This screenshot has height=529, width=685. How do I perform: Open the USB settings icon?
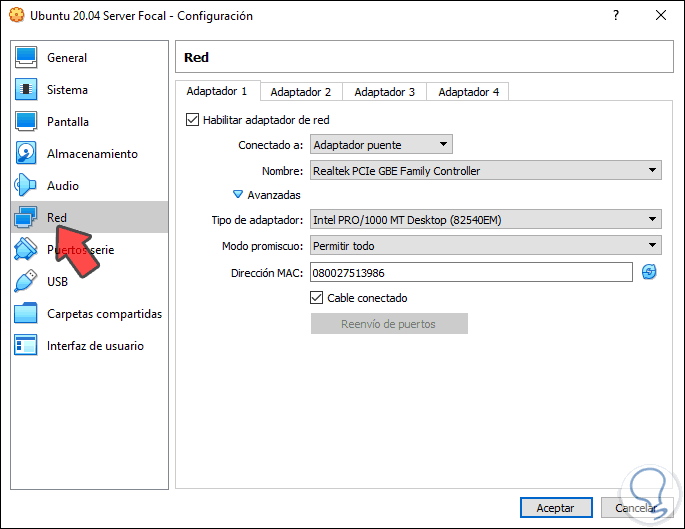[26, 282]
